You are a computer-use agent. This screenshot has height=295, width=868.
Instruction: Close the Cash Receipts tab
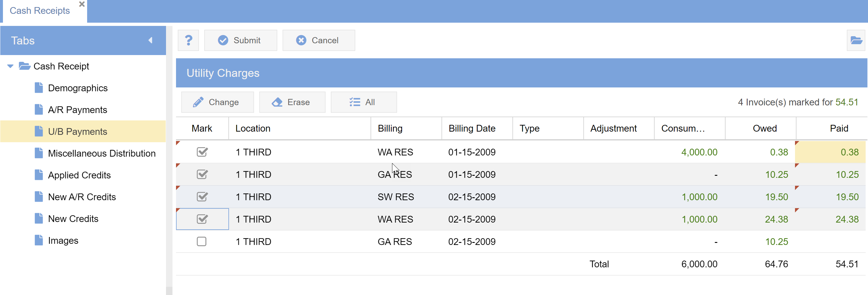pos(82,4)
